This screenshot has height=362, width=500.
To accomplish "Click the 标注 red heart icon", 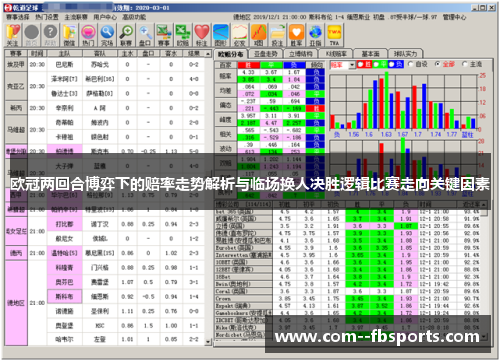I will coord(202,35).
